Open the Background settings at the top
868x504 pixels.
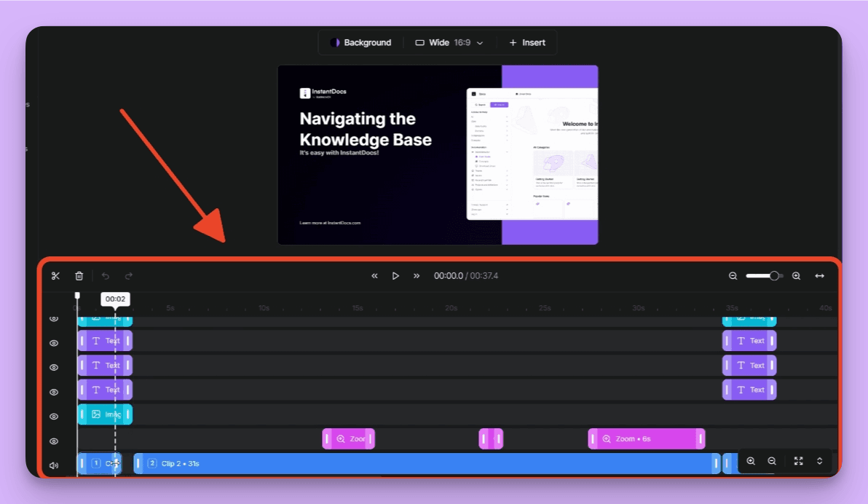(x=361, y=42)
